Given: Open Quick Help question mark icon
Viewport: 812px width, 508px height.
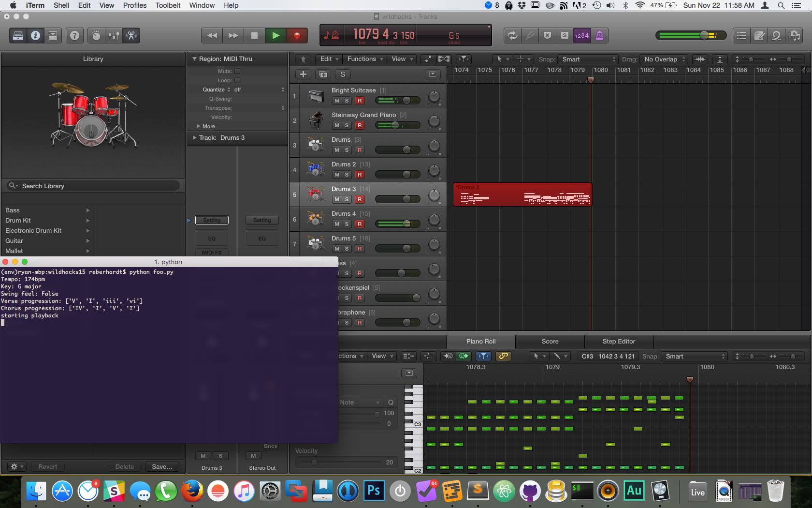Looking at the screenshot, I should tap(74, 35).
